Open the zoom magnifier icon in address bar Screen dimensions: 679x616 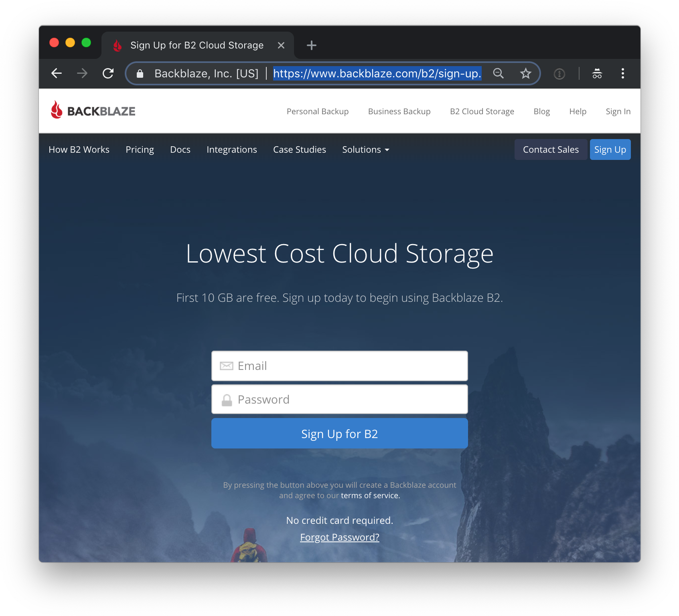[498, 73]
